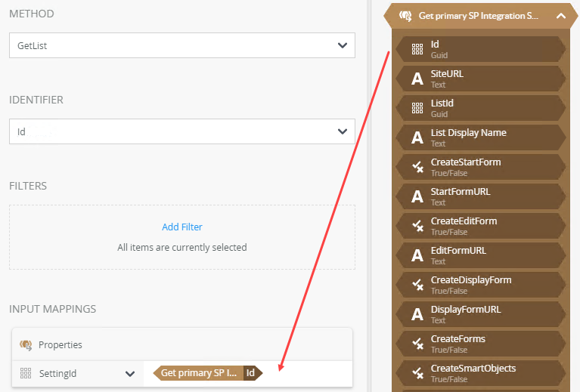580x392 pixels.
Task: Select the List Display Name field
Action: point(481,137)
